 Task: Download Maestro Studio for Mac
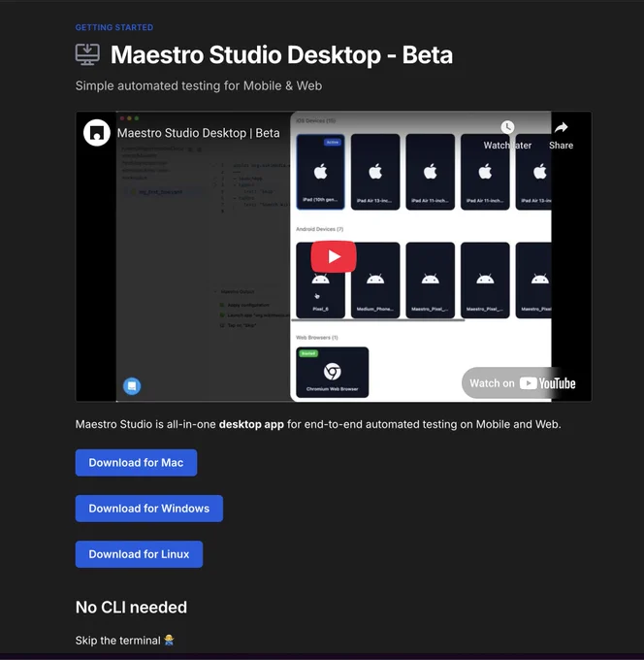137,463
